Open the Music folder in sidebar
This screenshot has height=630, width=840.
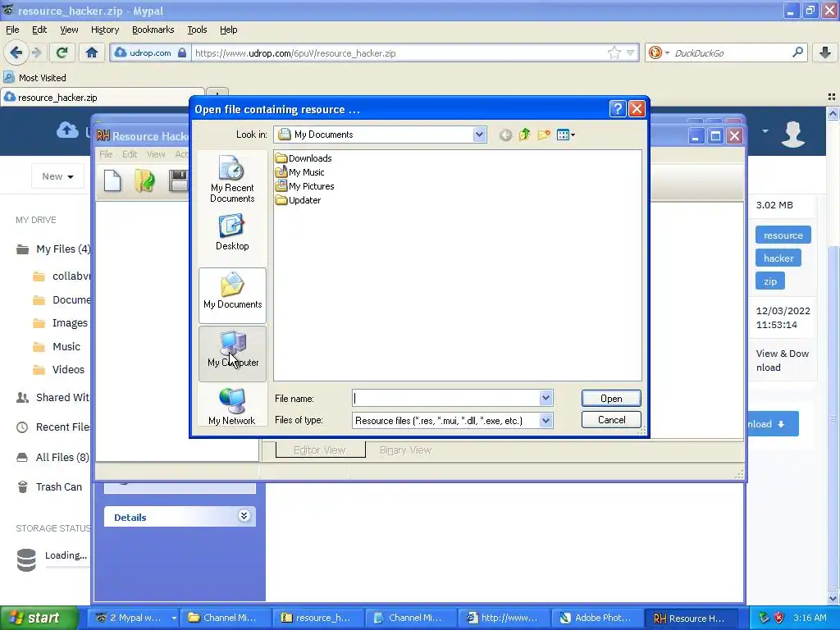click(x=57, y=347)
